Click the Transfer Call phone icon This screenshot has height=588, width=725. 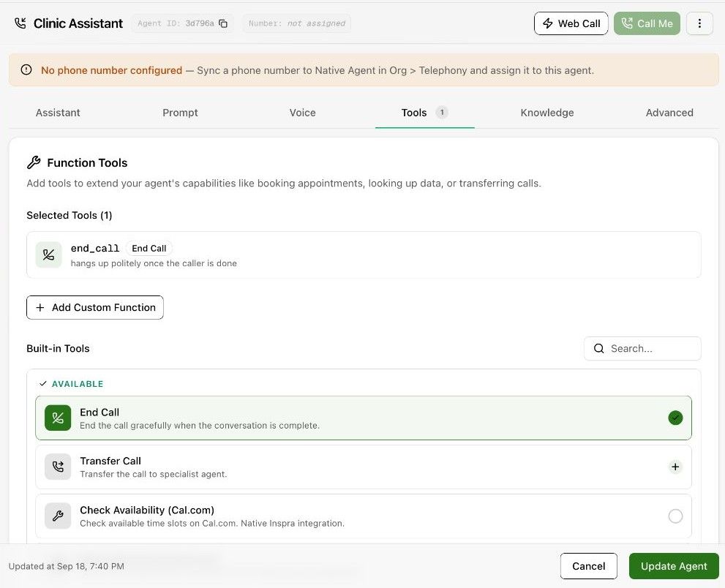point(58,467)
